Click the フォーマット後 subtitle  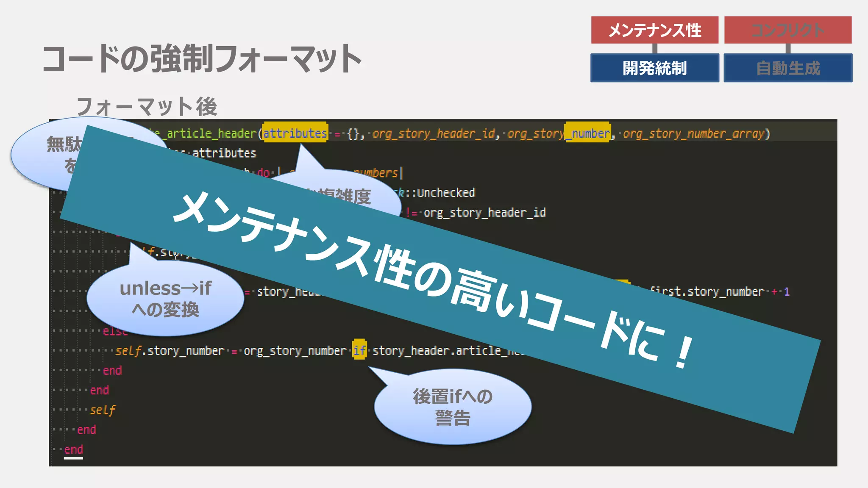click(x=147, y=106)
